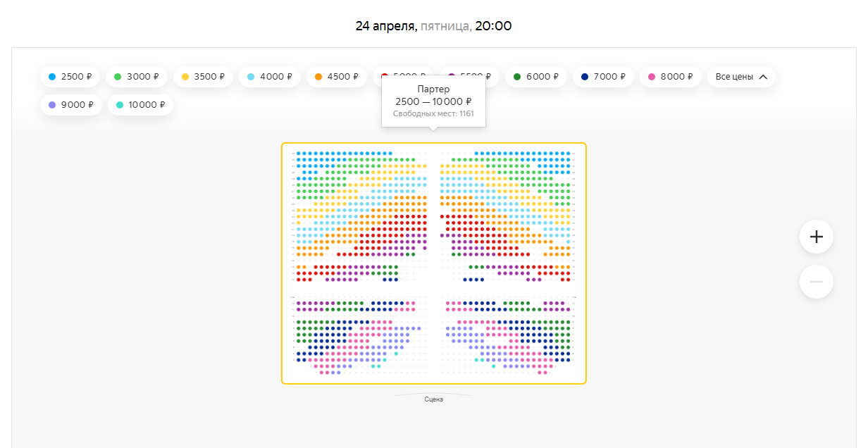Image resolution: width=868 pixels, height=448 pixels.
Task: Filter seats by 4000 ₽ price
Action: click(269, 77)
